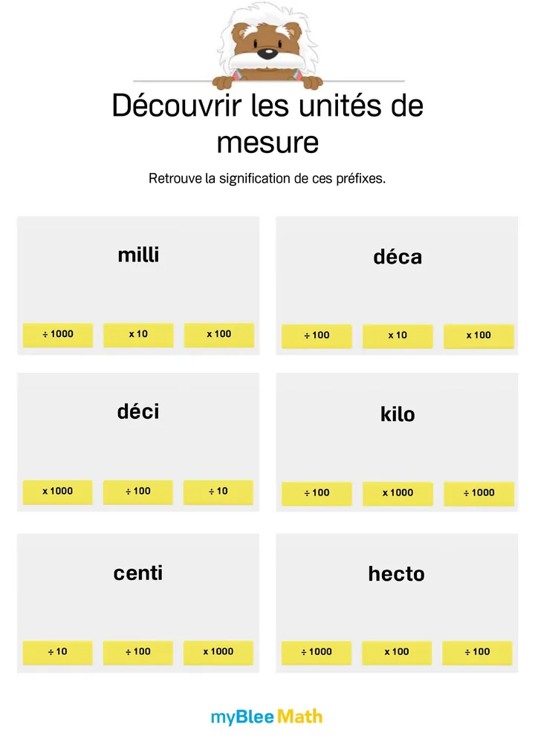Select ÷ 100 under déca

[317, 336]
